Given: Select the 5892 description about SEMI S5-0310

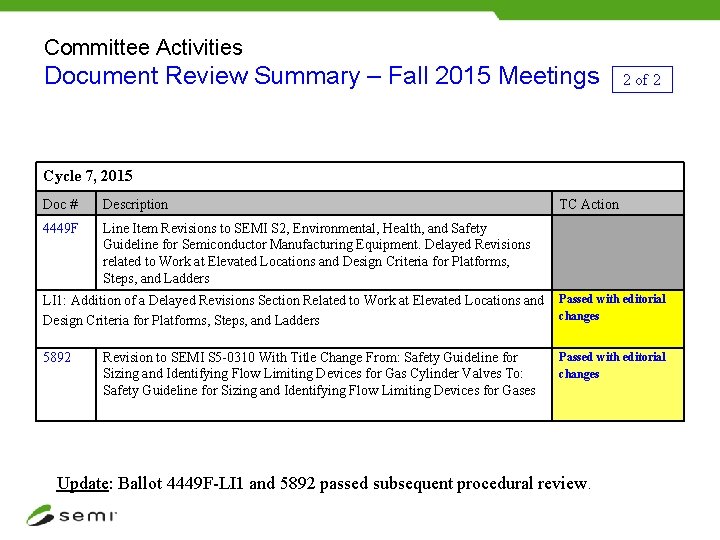Looking at the screenshot, I should 319,373.
